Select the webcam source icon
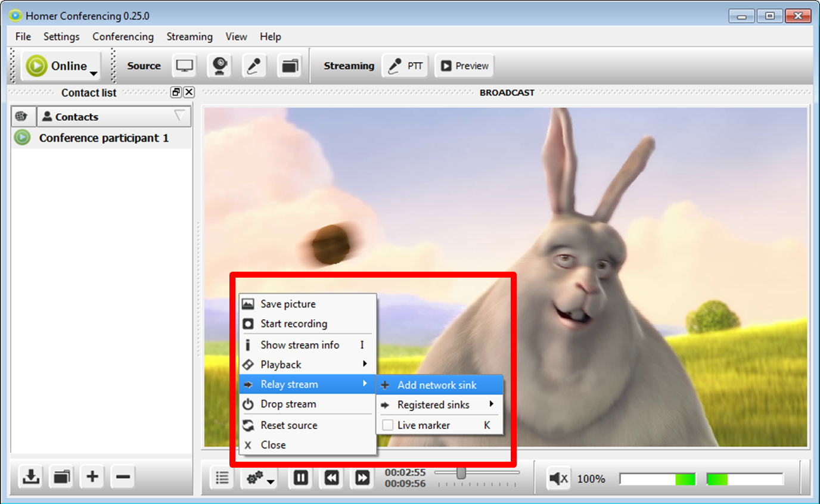This screenshot has width=820, height=504. coord(219,66)
